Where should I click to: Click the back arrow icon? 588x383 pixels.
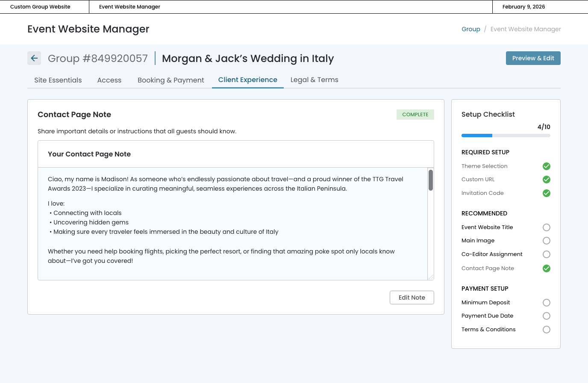pyautogui.click(x=34, y=58)
